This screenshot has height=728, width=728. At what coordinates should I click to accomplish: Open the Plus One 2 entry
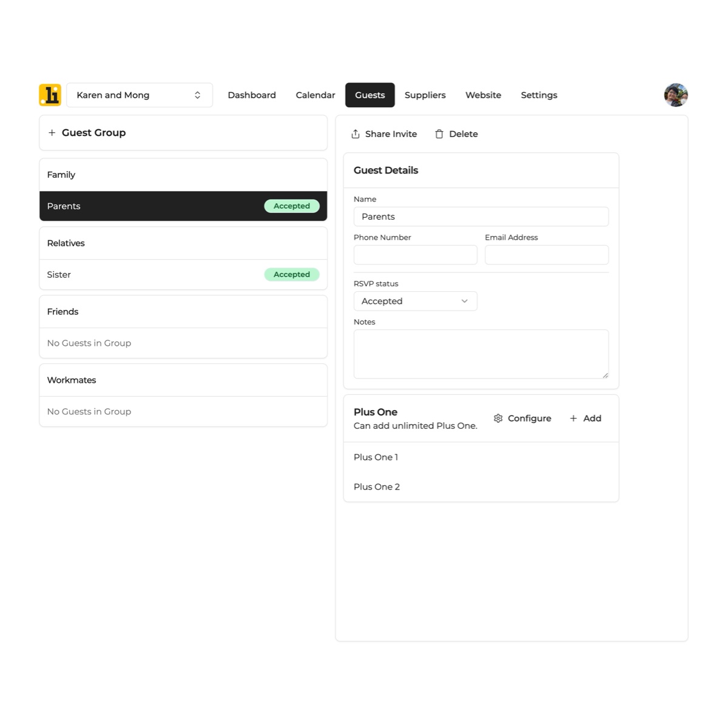click(481, 487)
